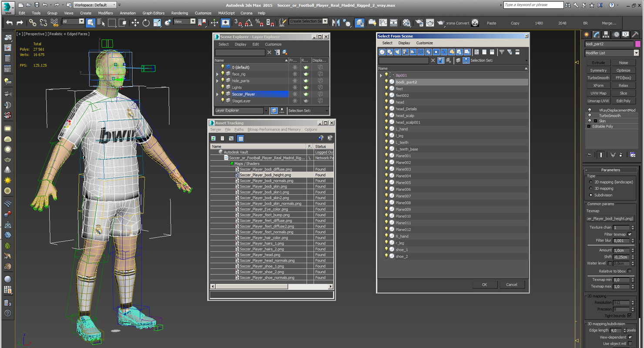The image size is (644, 348).
Task: Click Asset Tracking refresh icon
Action: point(214,138)
